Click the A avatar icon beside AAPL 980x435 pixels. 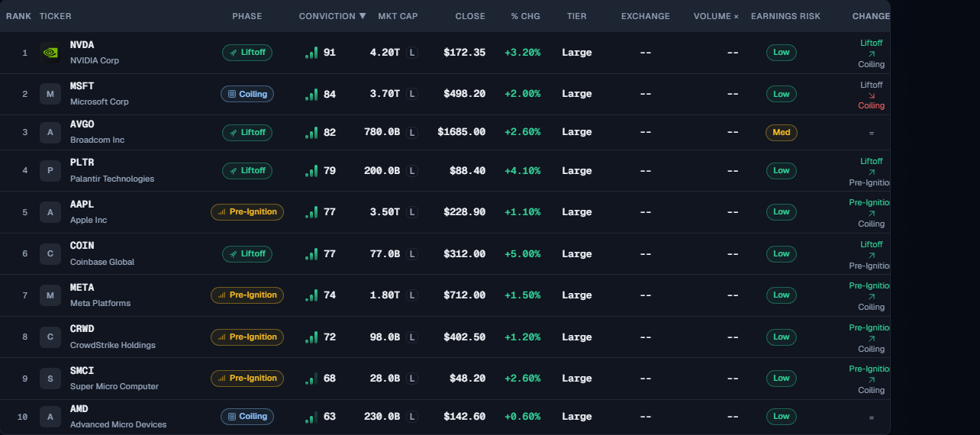(50, 212)
